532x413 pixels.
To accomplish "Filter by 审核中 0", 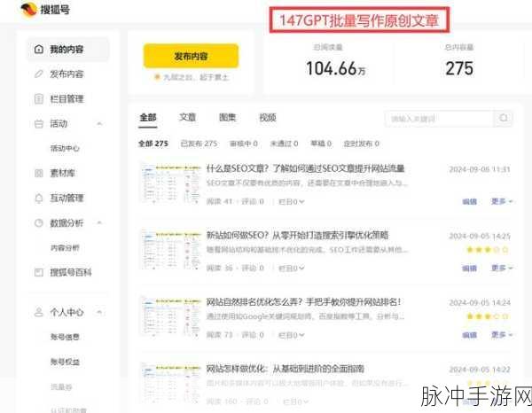I will click(244, 144).
